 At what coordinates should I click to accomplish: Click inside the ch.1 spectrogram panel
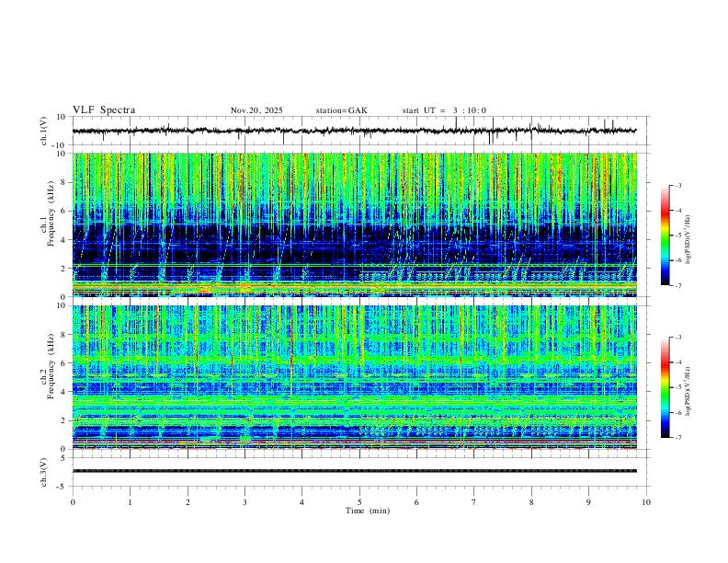(354, 224)
